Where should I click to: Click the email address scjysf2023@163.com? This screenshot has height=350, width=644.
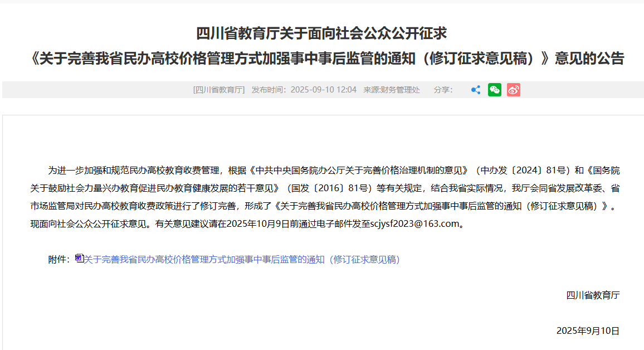click(414, 224)
